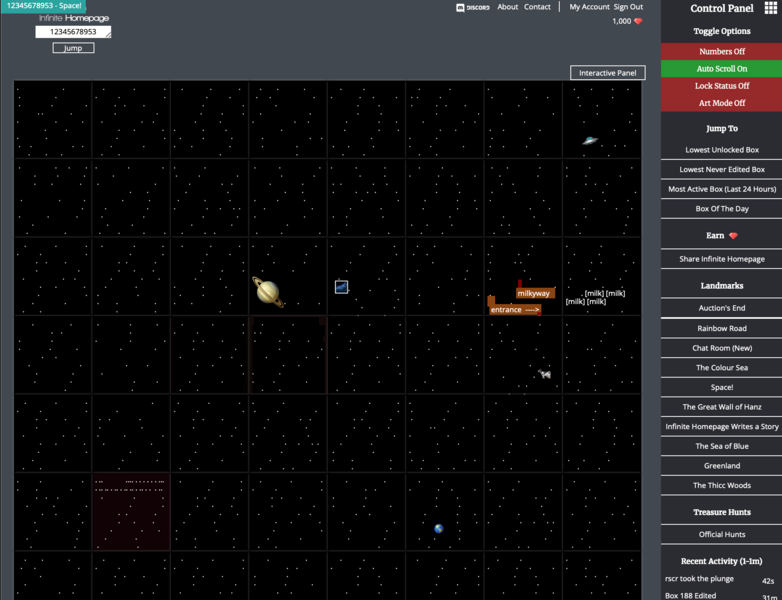782x600 pixels.
Task: Click the Earth globe image
Action: (x=438, y=528)
